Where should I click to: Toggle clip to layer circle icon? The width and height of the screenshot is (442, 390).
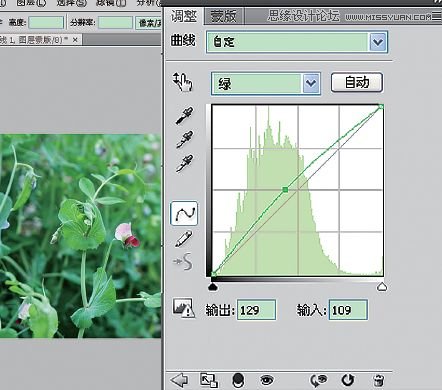pos(238,380)
